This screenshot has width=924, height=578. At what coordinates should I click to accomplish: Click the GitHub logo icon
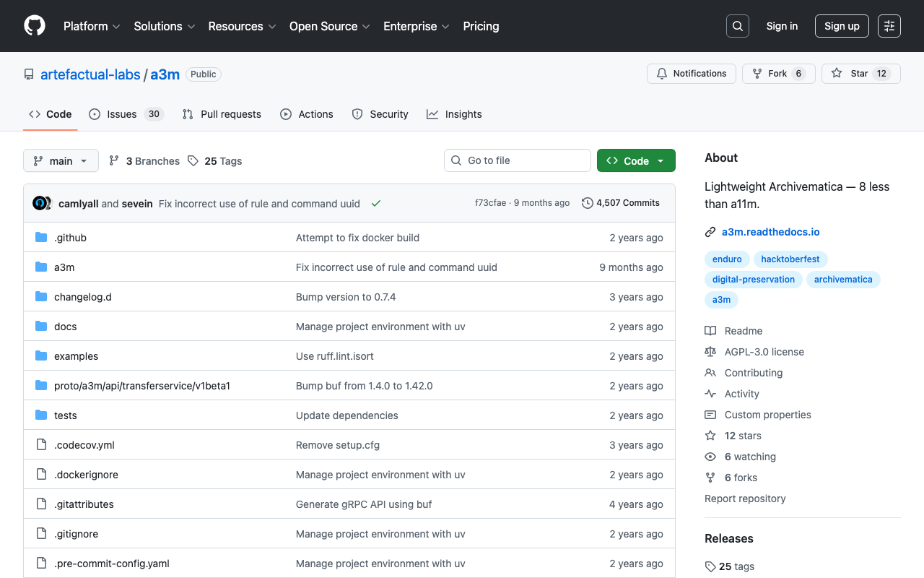pos(35,26)
